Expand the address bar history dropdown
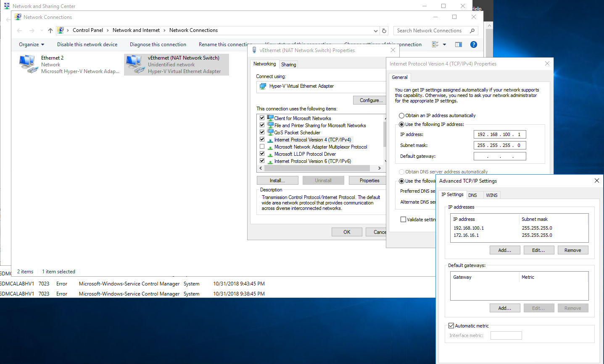Viewport: 604px width, 364px height. [x=376, y=31]
